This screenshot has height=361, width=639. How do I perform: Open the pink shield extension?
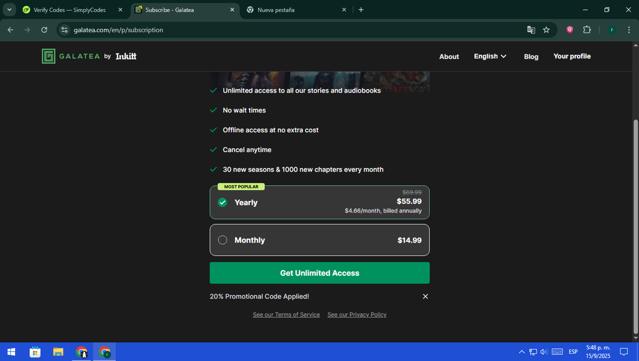click(x=570, y=29)
